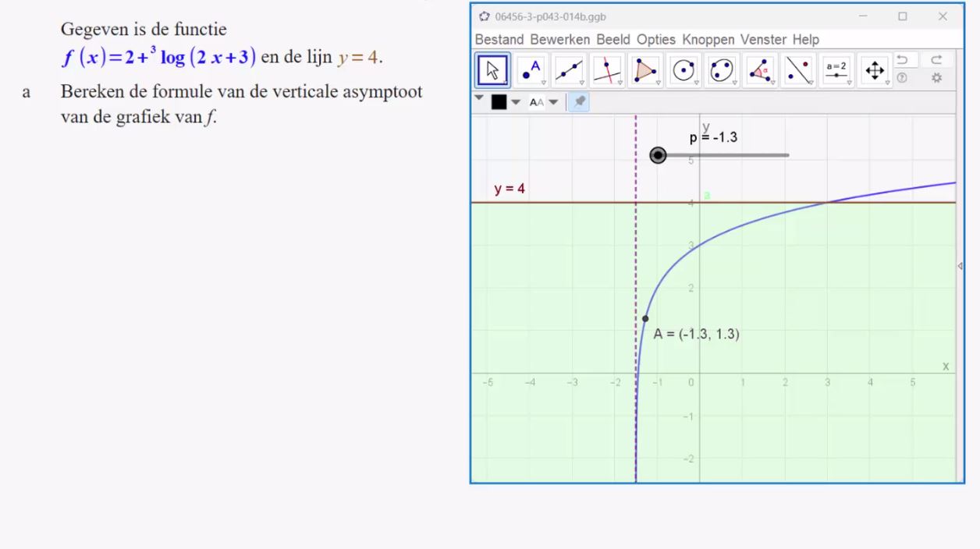980x549 pixels.
Task: Expand the Angle tool submenu triangle
Action: click(773, 83)
